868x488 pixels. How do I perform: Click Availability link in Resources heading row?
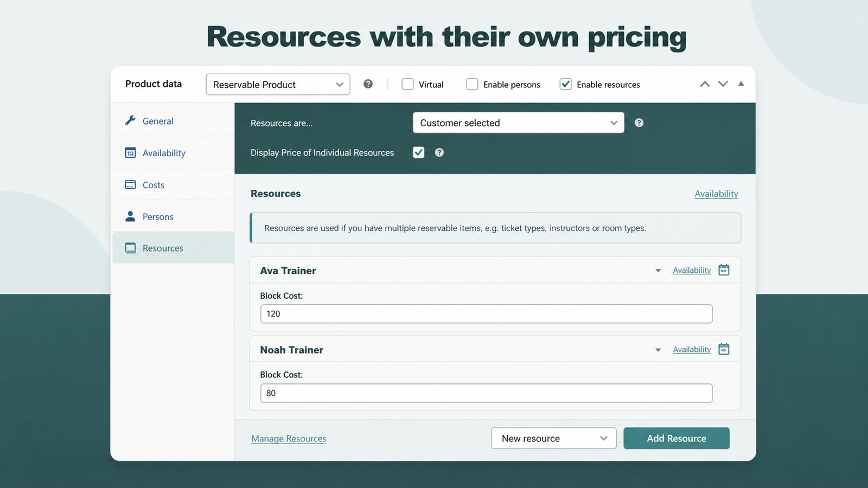[x=716, y=194]
